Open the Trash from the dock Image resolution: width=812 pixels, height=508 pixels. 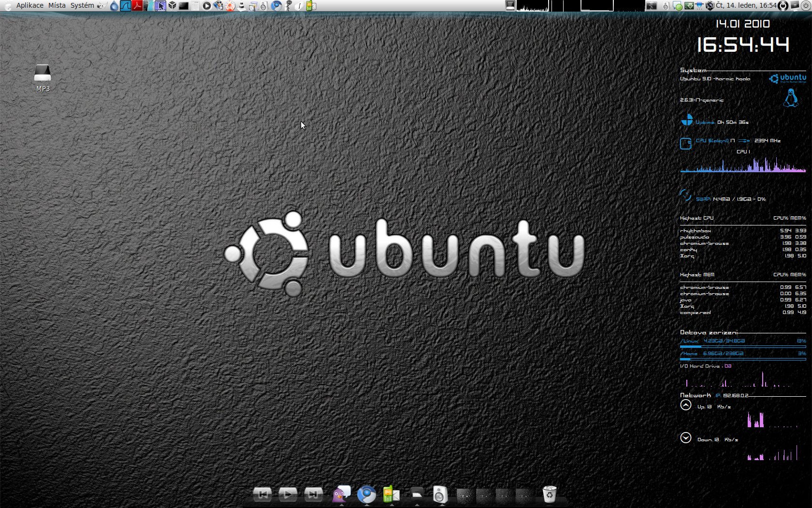pyautogui.click(x=550, y=494)
